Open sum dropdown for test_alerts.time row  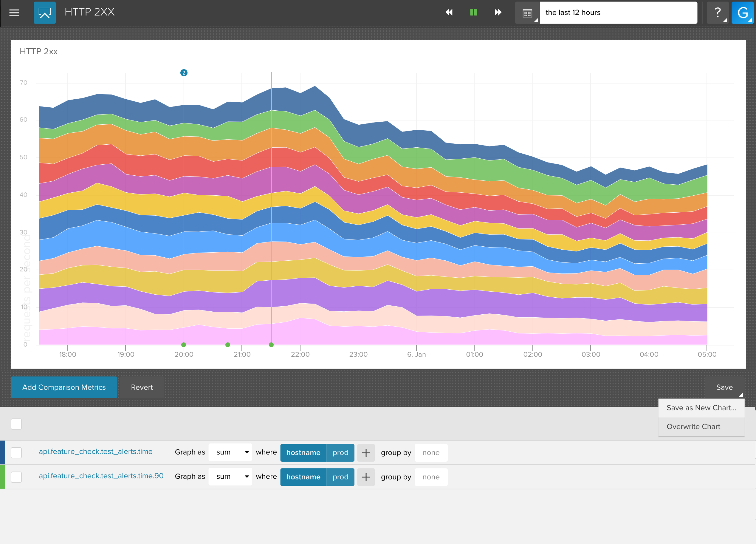pos(230,452)
